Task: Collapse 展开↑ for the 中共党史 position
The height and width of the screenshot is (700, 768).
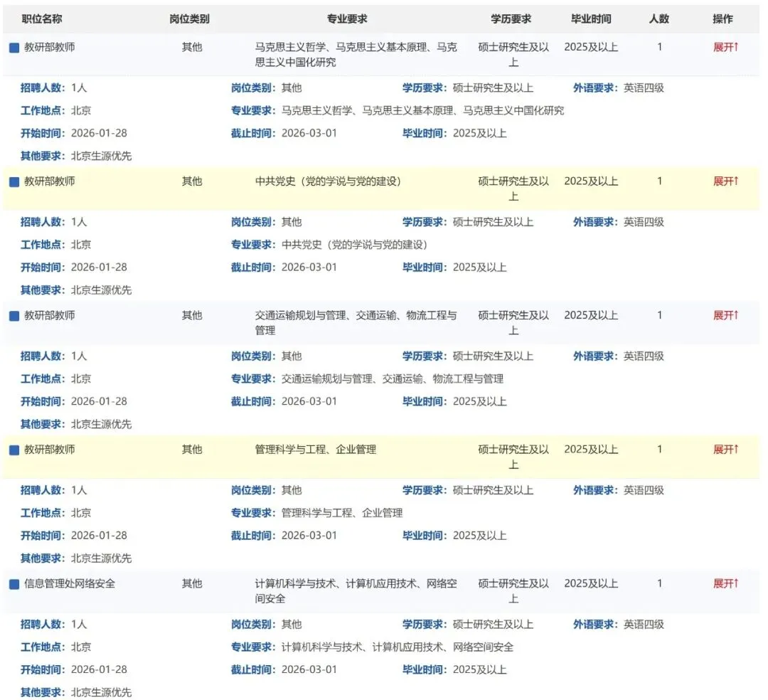Action: (725, 181)
